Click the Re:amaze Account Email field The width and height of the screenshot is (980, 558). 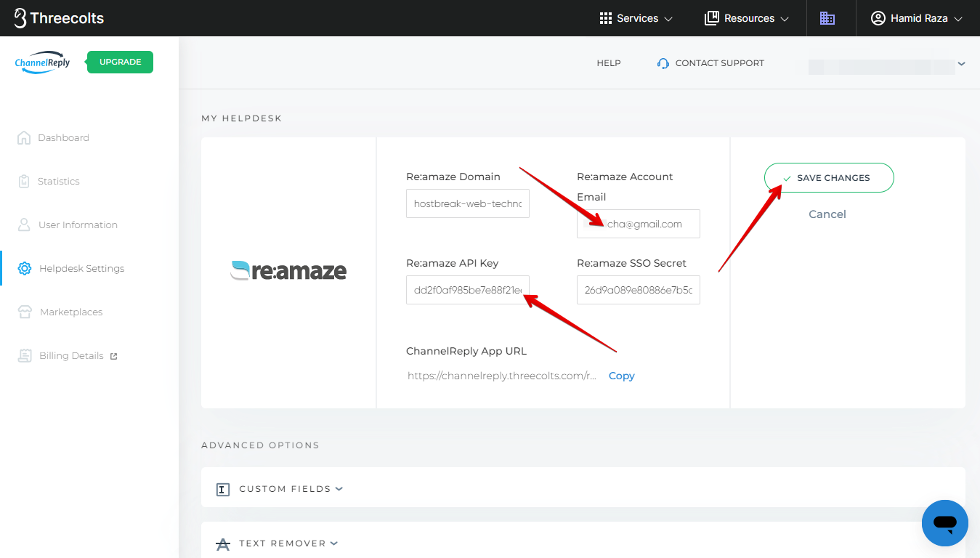click(639, 225)
